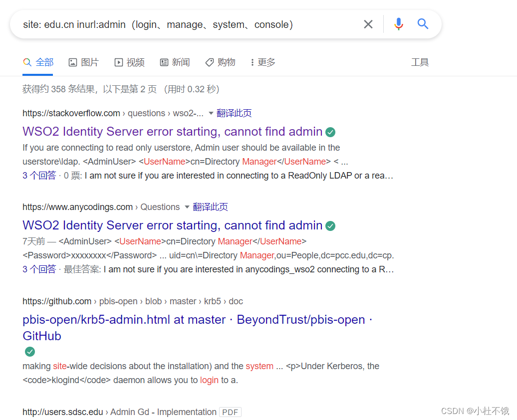Open the 3 个回答 link
517x420 pixels.
point(39,175)
